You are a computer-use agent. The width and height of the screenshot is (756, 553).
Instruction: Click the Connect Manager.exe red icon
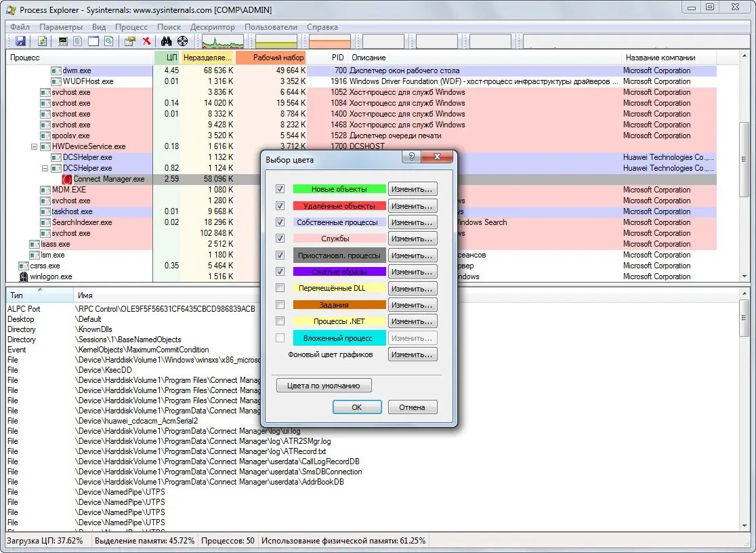67,179
